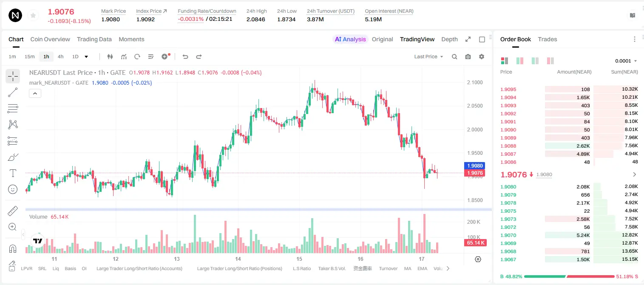Open the indicators icon in the toolbar
Viewport: 644px width, 285px height.
124,57
